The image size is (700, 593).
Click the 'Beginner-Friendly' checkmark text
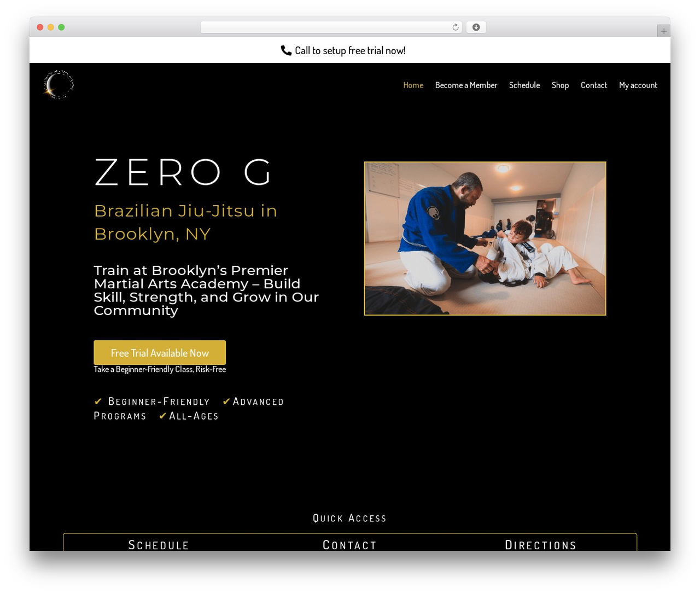pyautogui.click(x=152, y=402)
